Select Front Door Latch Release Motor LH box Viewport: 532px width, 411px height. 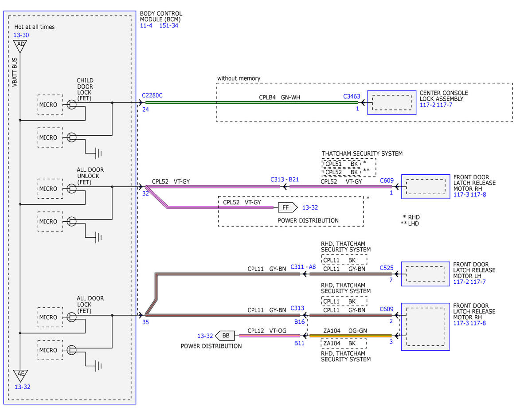[x=426, y=274]
